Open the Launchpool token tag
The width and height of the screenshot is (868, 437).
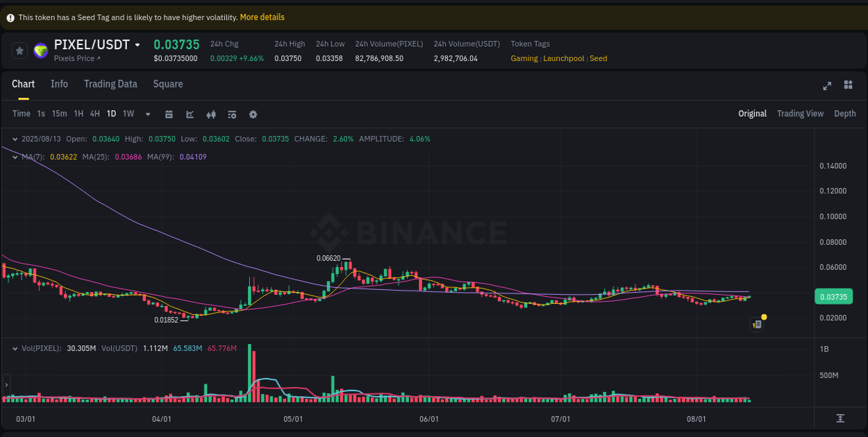point(563,58)
